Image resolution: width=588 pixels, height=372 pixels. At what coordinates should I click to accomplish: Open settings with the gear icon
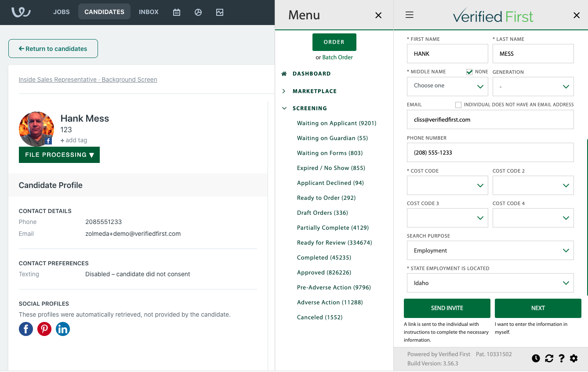click(x=574, y=358)
